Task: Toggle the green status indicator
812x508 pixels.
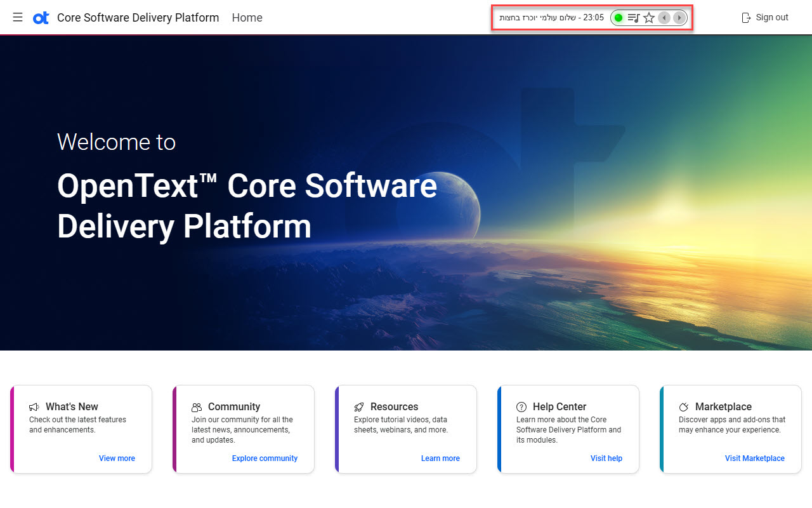Action: (619, 18)
